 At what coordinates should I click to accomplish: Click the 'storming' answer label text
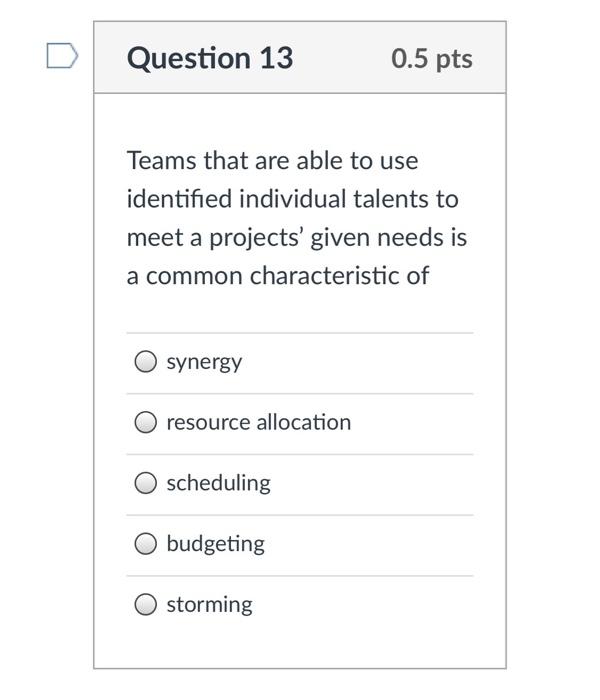(x=209, y=604)
